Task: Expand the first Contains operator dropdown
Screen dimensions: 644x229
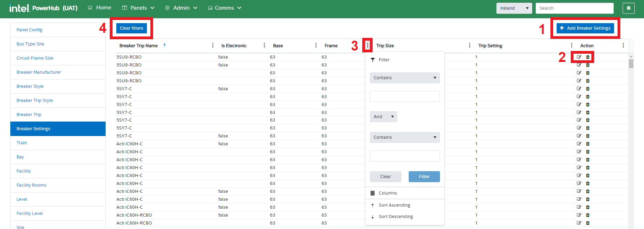Action: [405, 78]
